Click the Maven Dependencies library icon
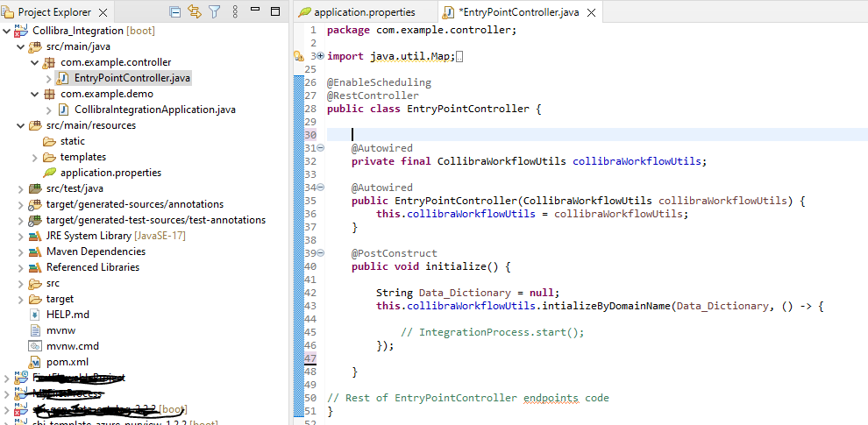 pyautogui.click(x=35, y=251)
